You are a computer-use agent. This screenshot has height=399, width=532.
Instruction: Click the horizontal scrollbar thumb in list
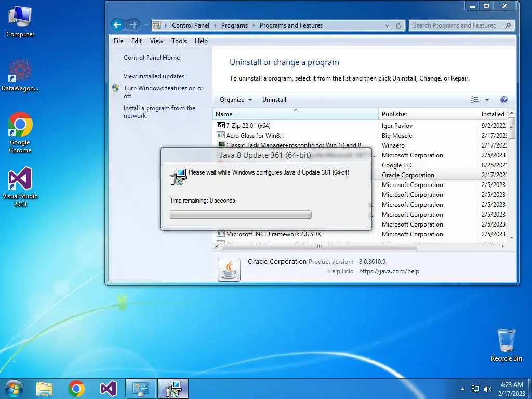click(320, 247)
